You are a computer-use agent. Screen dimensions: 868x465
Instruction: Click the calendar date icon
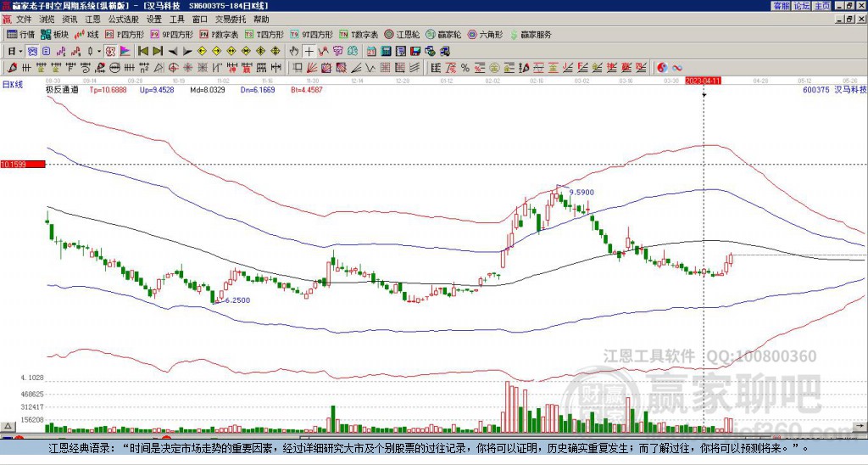click(x=371, y=51)
